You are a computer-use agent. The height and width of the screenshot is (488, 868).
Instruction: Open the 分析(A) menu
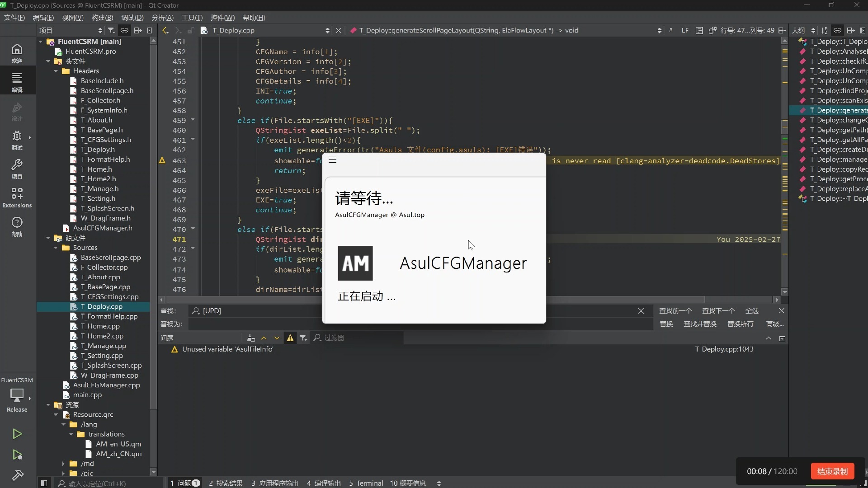162,18
